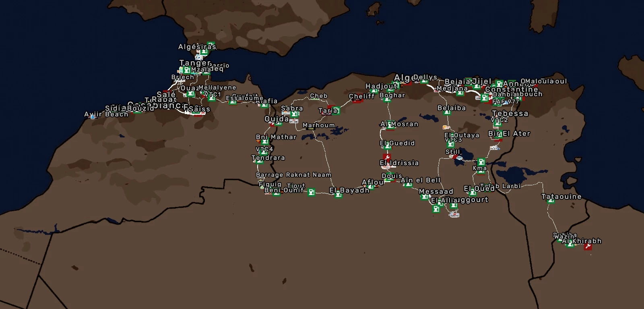
Task: Select the Constantine city label
Action: pos(511,89)
